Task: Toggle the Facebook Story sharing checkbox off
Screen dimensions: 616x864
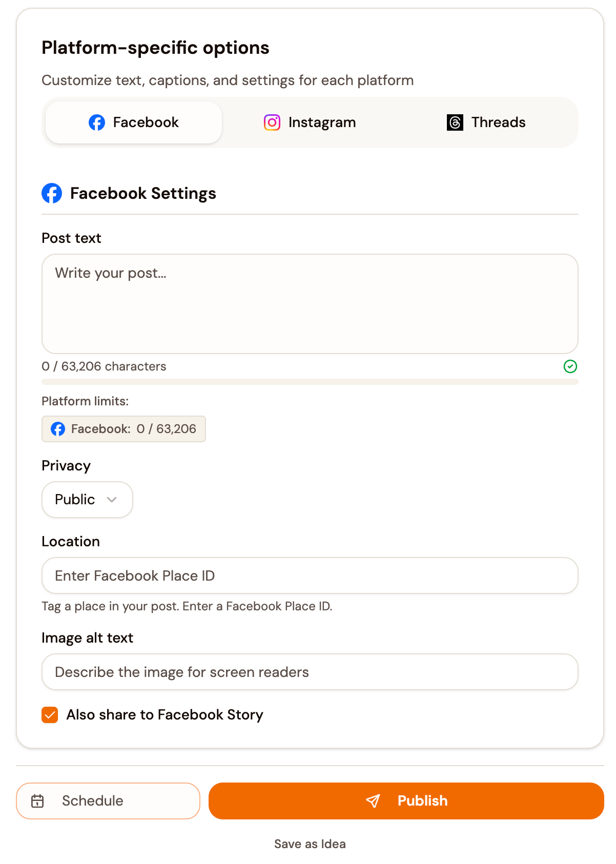Action: point(50,714)
